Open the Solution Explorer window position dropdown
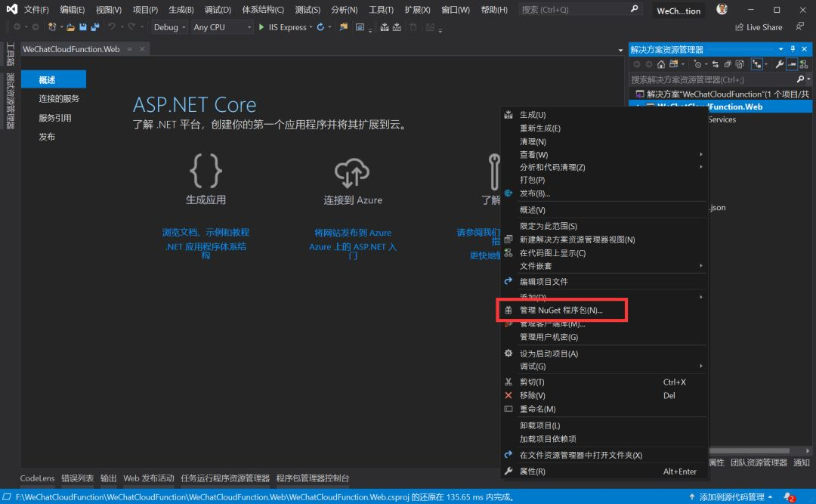Image resolution: width=816 pixels, height=504 pixels. click(780, 49)
